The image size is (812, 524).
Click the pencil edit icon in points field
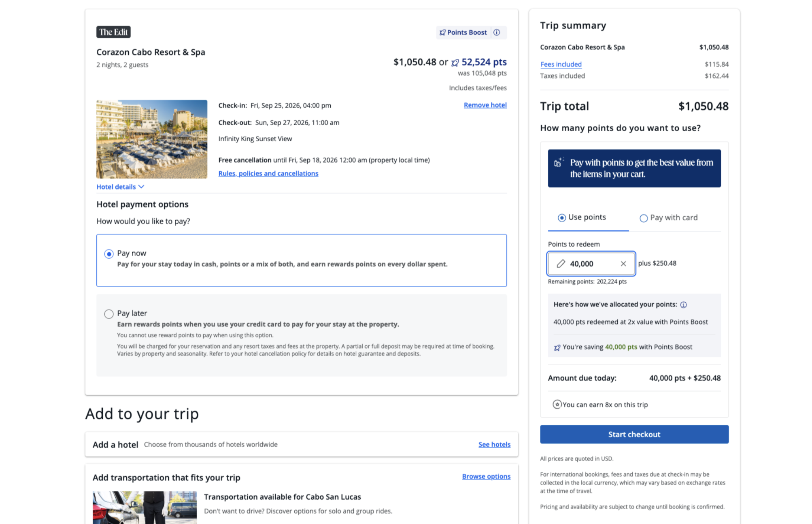tap(561, 264)
